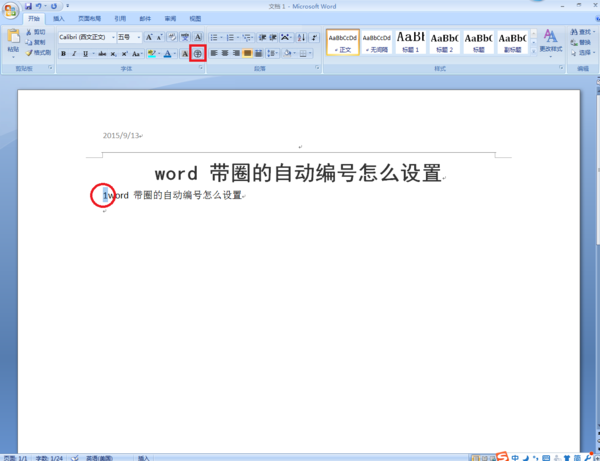
Task: Grow the font size
Action: pos(149,37)
